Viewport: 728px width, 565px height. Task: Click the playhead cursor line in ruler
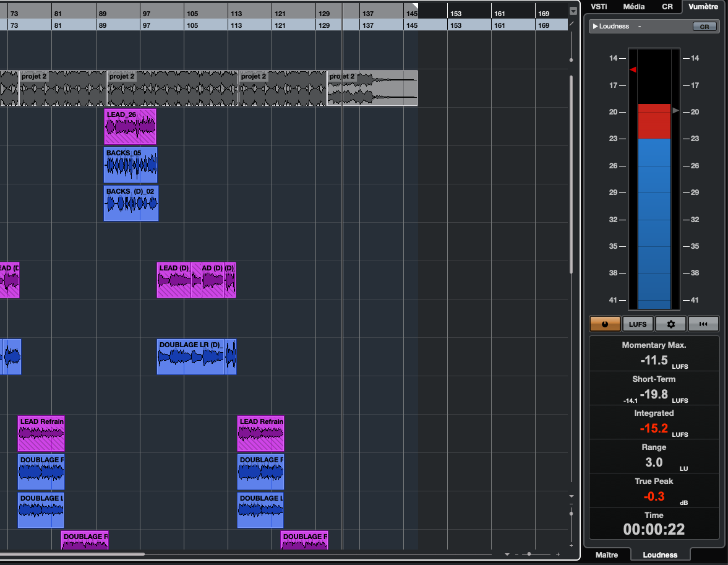click(x=342, y=15)
